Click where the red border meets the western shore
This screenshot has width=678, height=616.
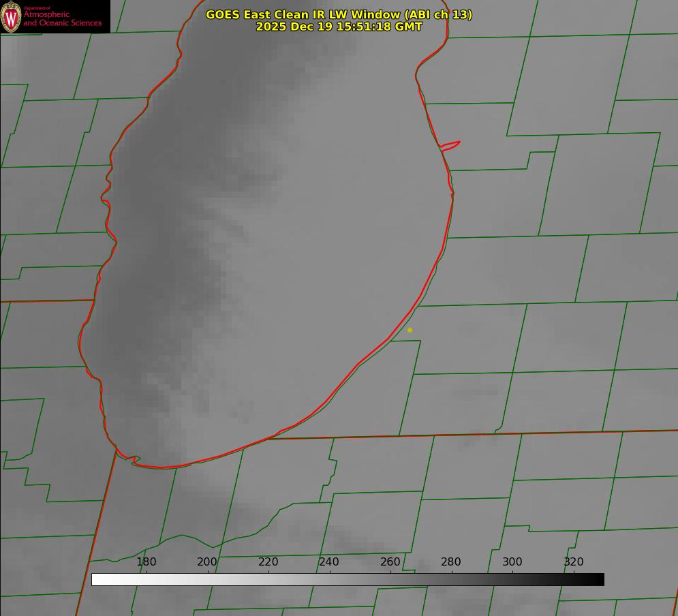(x=94, y=300)
